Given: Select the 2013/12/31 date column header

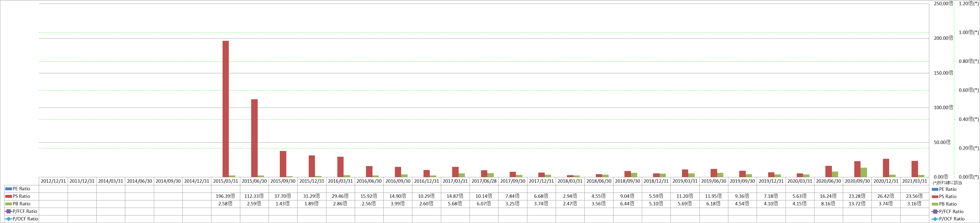Looking at the screenshot, I should [x=82, y=181].
